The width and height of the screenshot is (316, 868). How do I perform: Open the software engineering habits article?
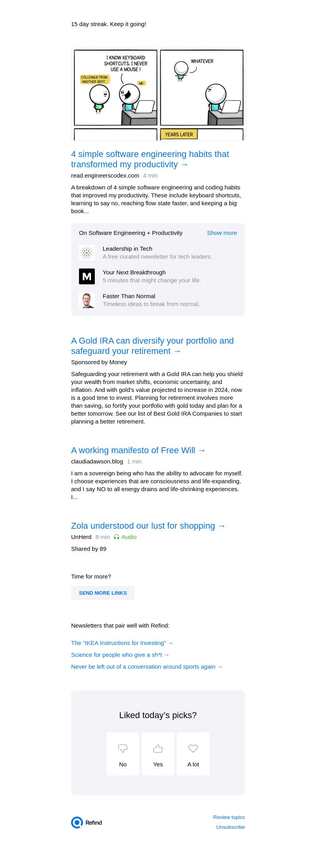click(x=150, y=159)
